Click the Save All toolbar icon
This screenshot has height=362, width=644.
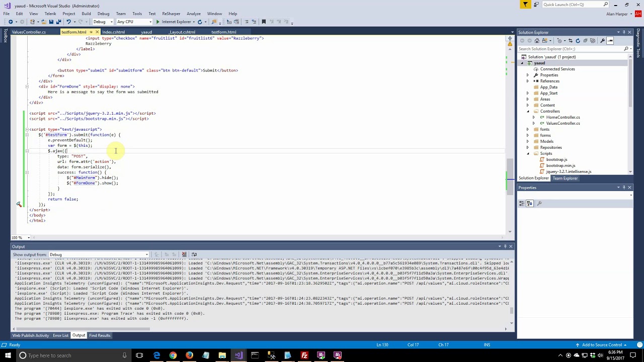58,22
